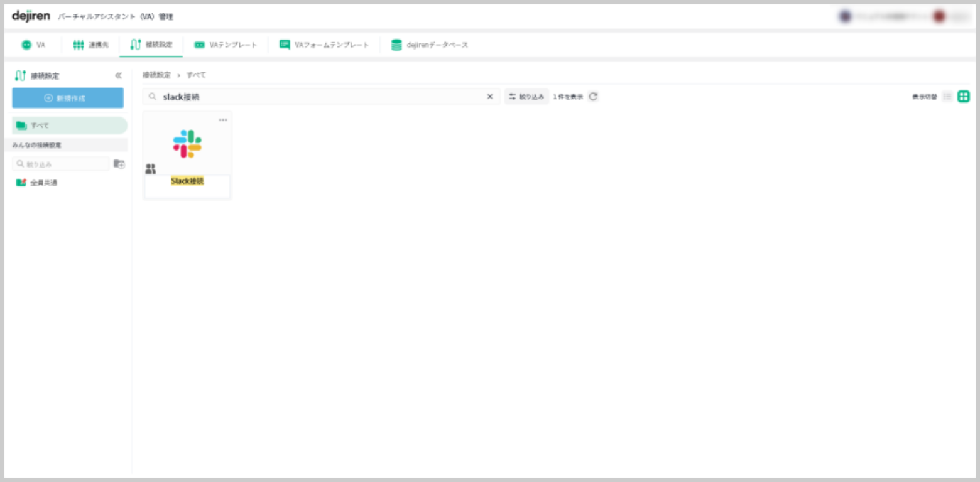This screenshot has width=980, height=482.
Task: Open the VAテンプレート tab
Action: [x=226, y=45]
